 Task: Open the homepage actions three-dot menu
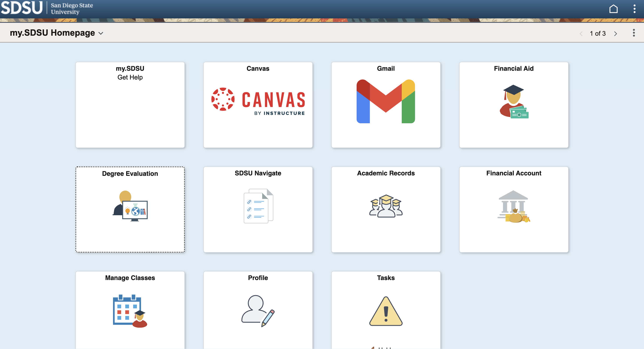coord(633,33)
